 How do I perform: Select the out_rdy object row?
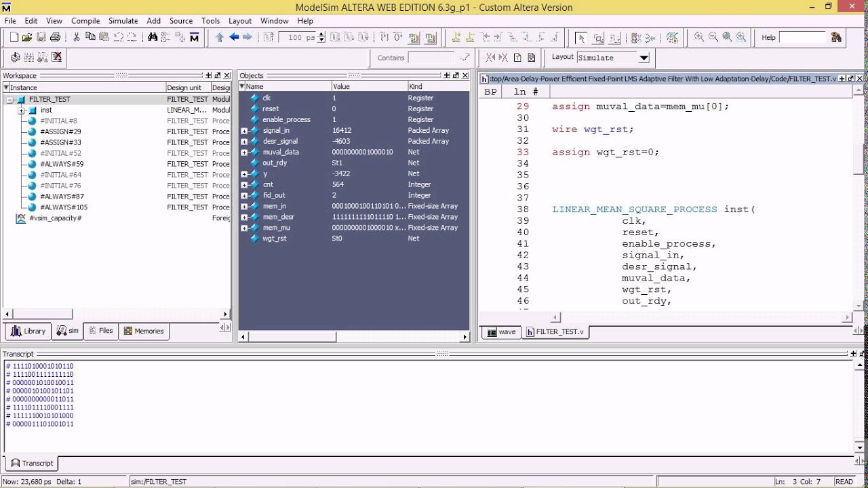click(353, 163)
